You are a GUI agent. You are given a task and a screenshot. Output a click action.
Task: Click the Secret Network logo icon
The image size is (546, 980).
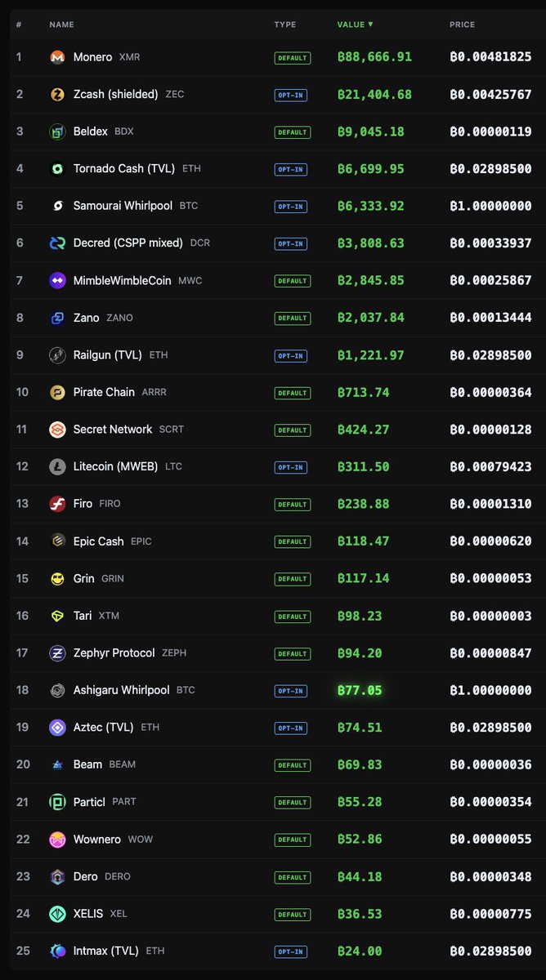[x=57, y=430]
